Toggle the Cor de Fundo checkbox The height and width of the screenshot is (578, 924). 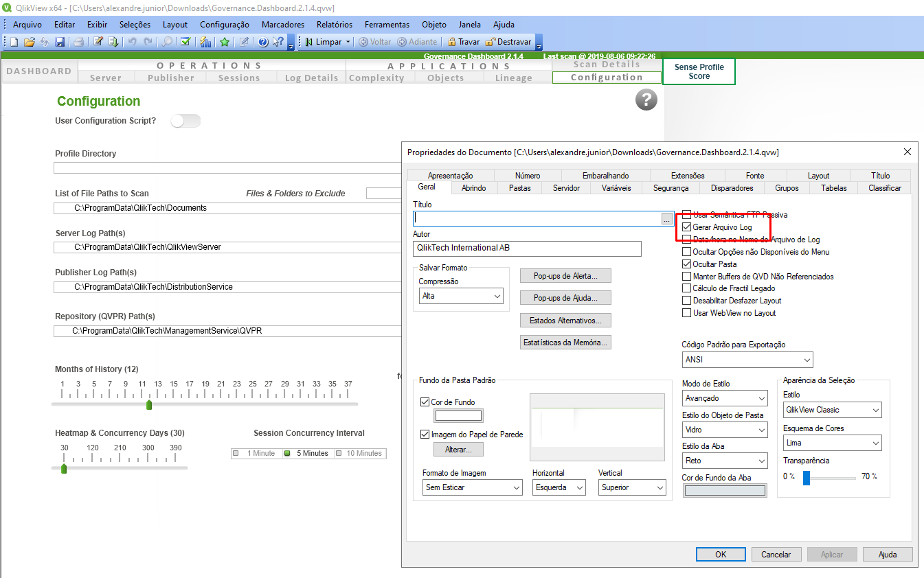[x=425, y=402]
